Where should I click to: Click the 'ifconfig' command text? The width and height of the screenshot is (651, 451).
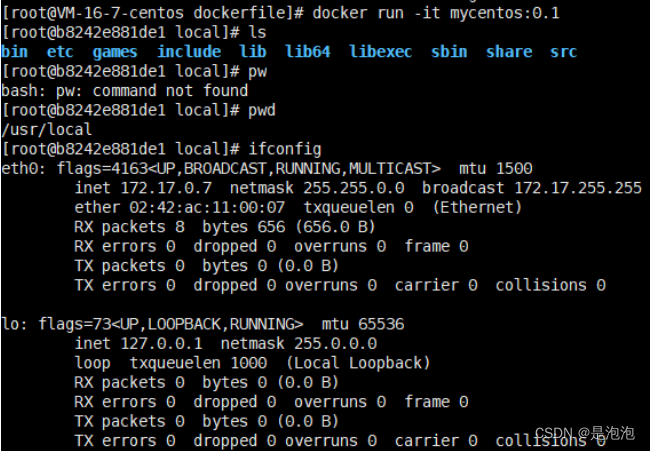[285, 149]
